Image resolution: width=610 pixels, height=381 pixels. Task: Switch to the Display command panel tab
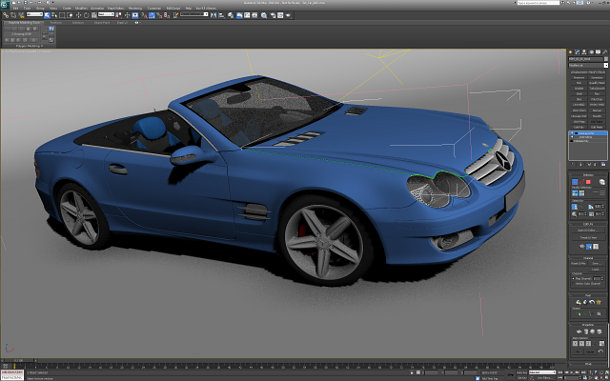coord(598,52)
